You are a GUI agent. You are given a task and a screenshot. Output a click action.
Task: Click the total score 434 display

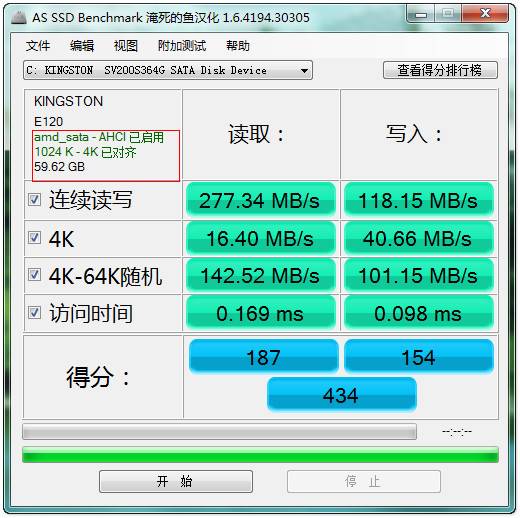(x=342, y=395)
